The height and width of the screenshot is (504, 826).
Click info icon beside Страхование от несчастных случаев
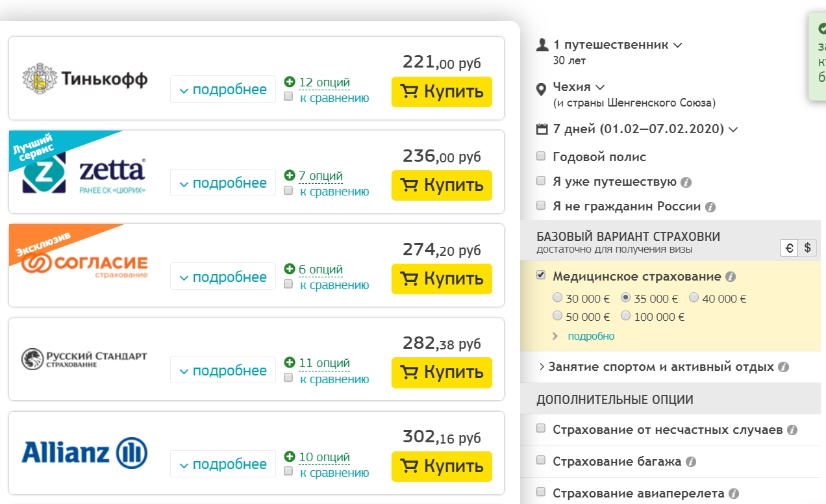coord(792,431)
